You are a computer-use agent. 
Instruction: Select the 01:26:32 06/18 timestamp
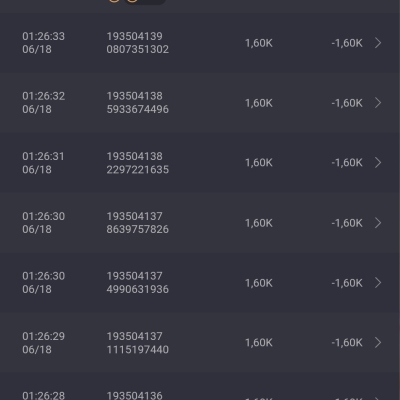pyautogui.click(x=44, y=103)
